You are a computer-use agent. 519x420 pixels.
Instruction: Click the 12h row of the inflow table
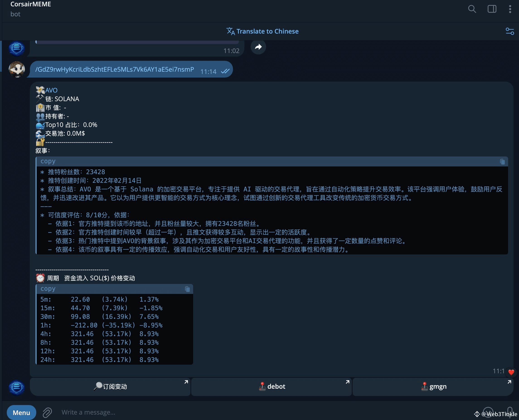pyautogui.click(x=99, y=351)
